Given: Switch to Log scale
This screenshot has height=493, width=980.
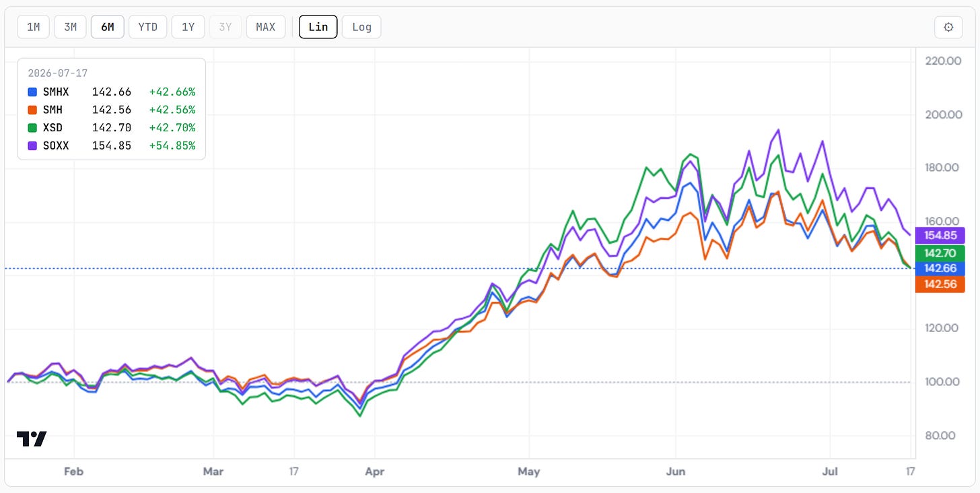Looking at the screenshot, I should coord(361,27).
